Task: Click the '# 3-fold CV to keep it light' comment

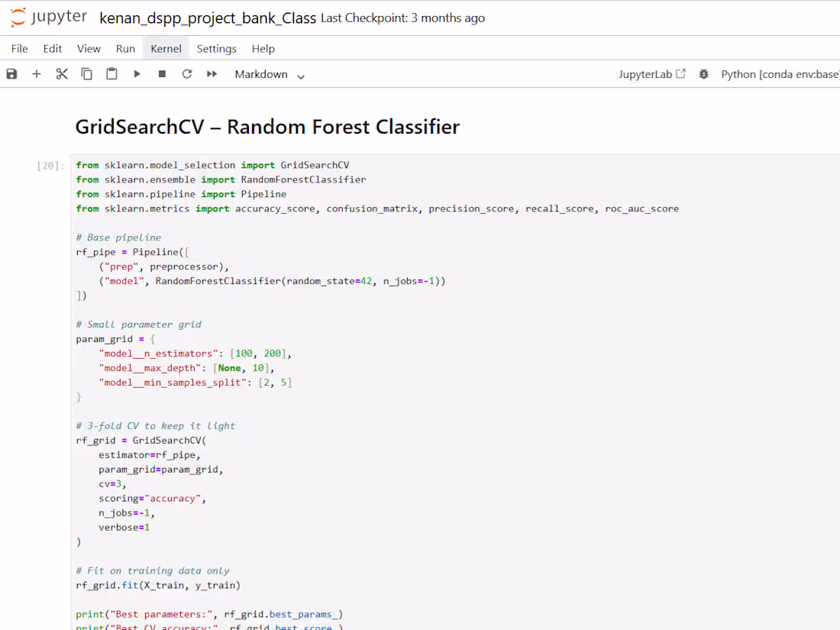Action: click(x=155, y=425)
